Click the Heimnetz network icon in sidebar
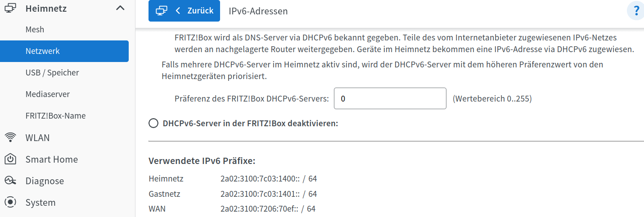 [x=10, y=8]
